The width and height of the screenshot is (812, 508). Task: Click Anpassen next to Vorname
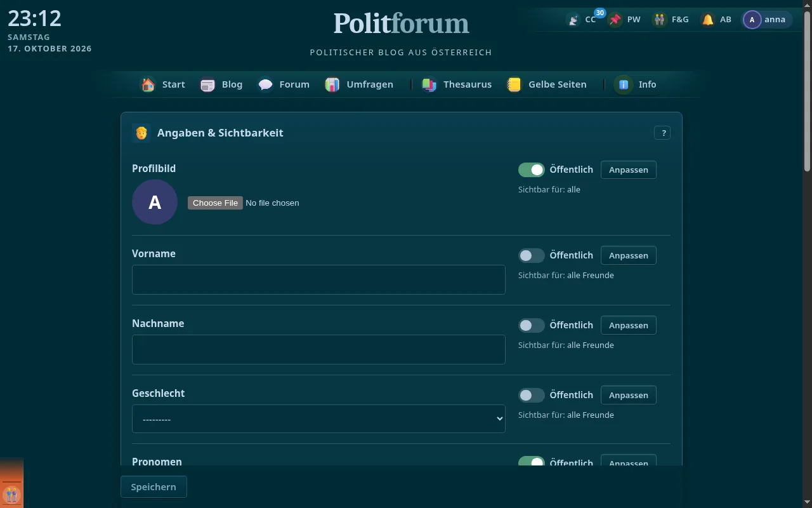point(629,255)
